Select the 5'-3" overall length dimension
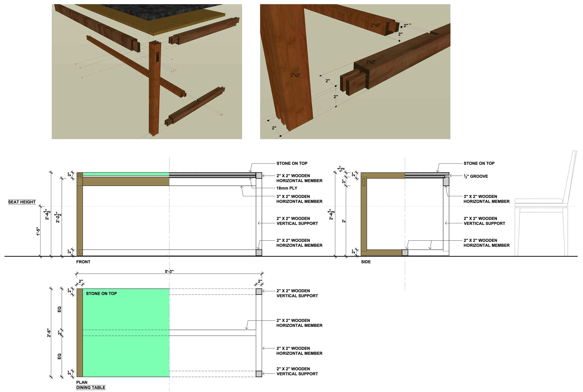Image resolution: width=583 pixels, height=392 pixels. click(x=169, y=271)
